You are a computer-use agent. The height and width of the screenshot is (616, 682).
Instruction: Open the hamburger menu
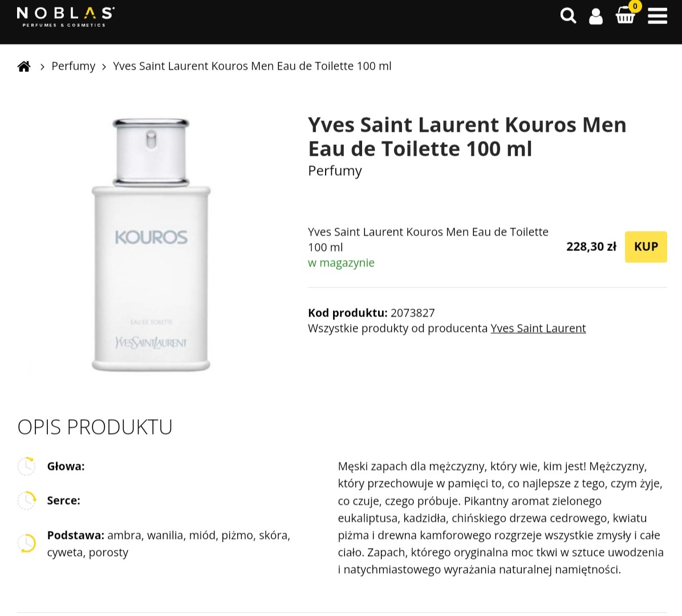657,16
